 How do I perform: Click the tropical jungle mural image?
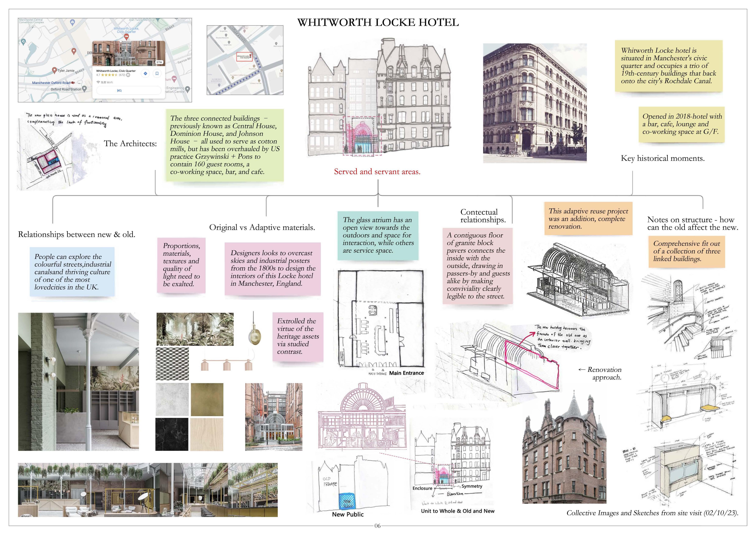(x=195, y=329)
